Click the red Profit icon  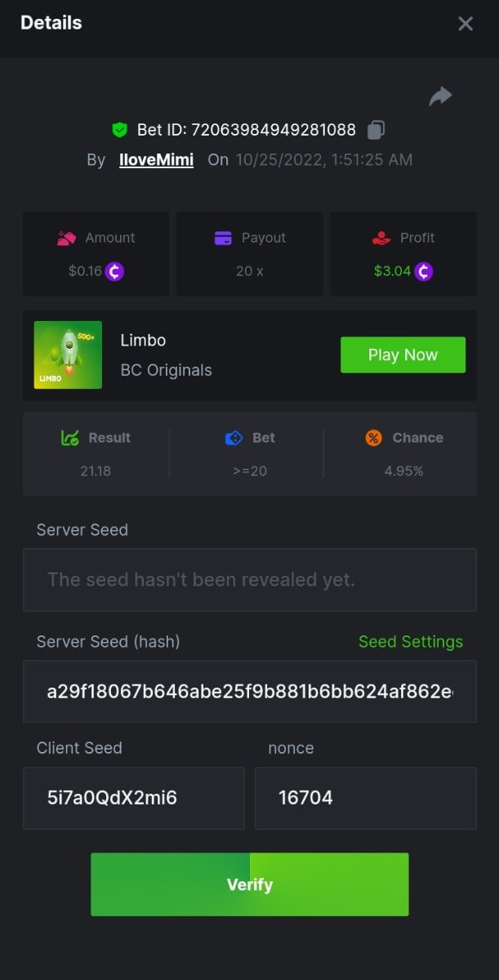(x=381, y=238)
